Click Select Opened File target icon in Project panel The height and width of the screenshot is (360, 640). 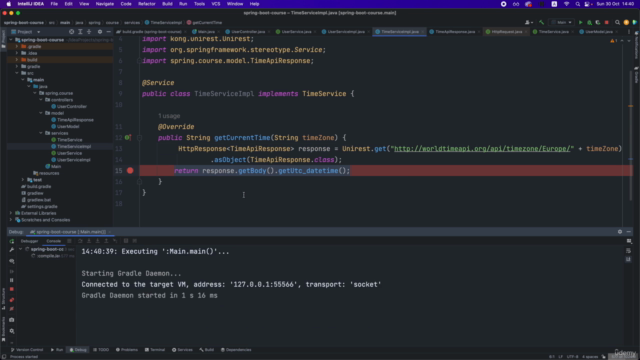[71, 31]
